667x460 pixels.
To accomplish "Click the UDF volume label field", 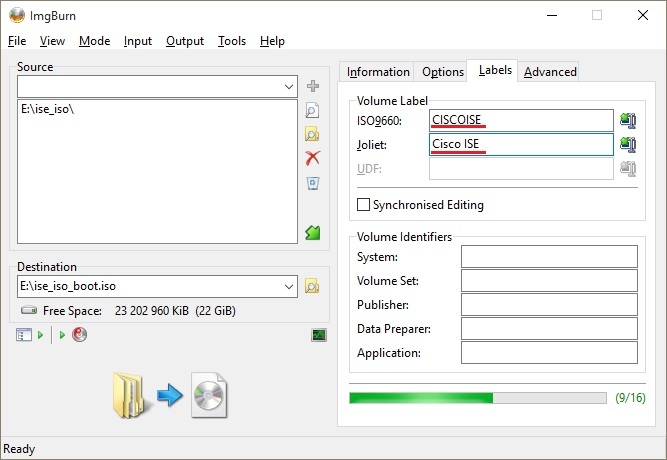I will click(521, 169).
